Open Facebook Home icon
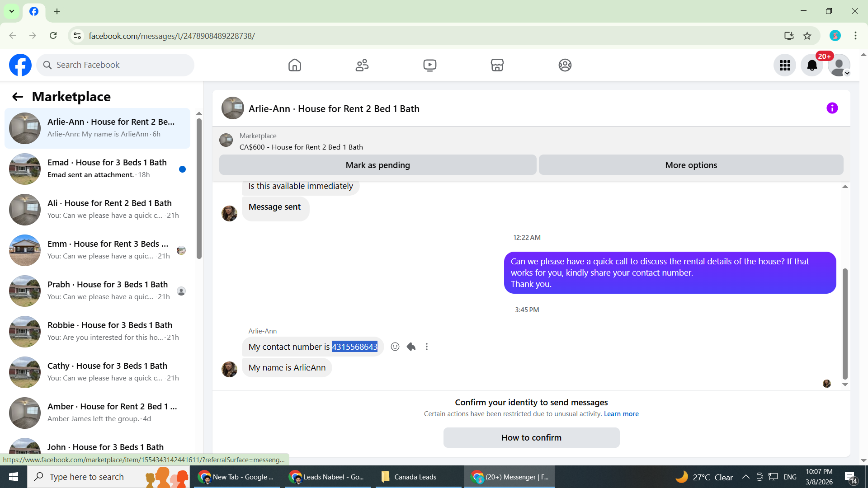This screenshot has width=868, height=488. pos(294,65)
